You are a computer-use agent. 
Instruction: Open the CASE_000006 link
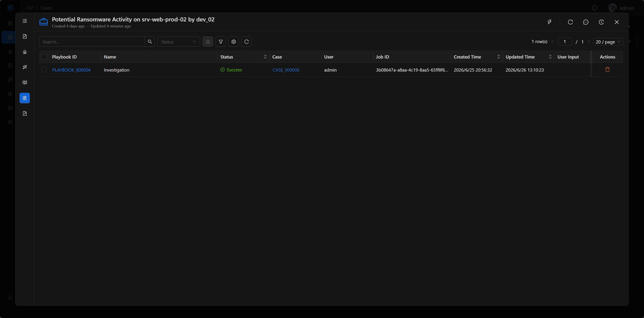click(286, 70)
